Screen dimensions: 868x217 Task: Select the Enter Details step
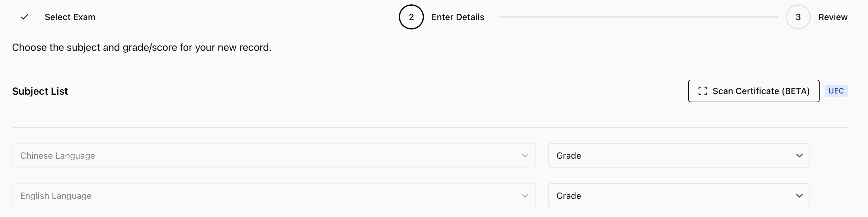[x=458, y=17]
